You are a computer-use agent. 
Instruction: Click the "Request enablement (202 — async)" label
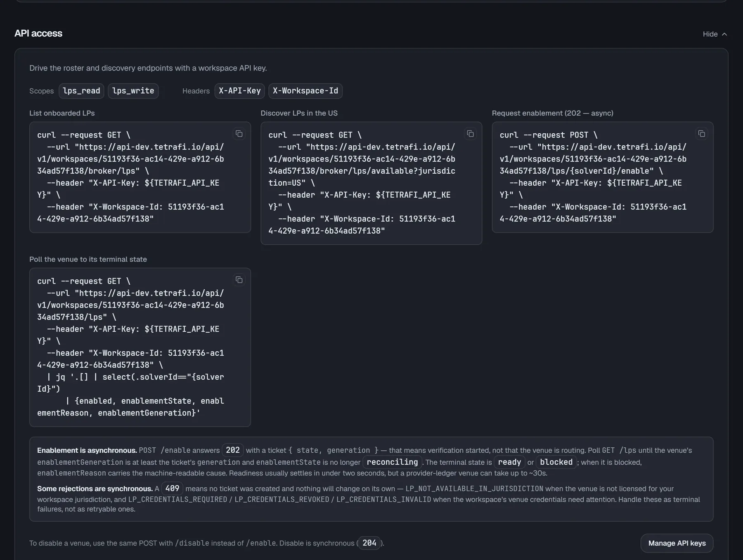tap(552, 113)
